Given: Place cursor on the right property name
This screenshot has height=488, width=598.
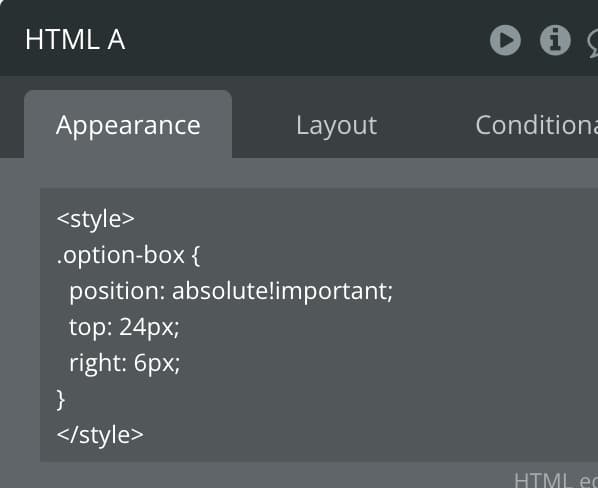Looking at the screenshot, I should pyautogui.click(x=95, y=363).
